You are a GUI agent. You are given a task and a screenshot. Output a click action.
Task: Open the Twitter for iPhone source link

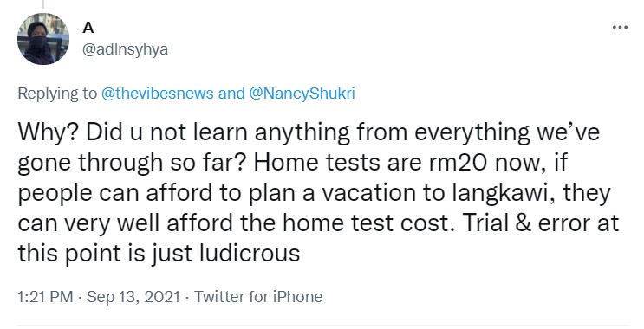coord(258,297)
